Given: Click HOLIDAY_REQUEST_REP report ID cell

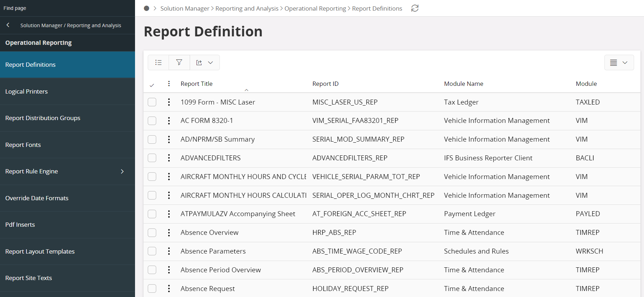Looking at the screenshot, I should (350, 289).
